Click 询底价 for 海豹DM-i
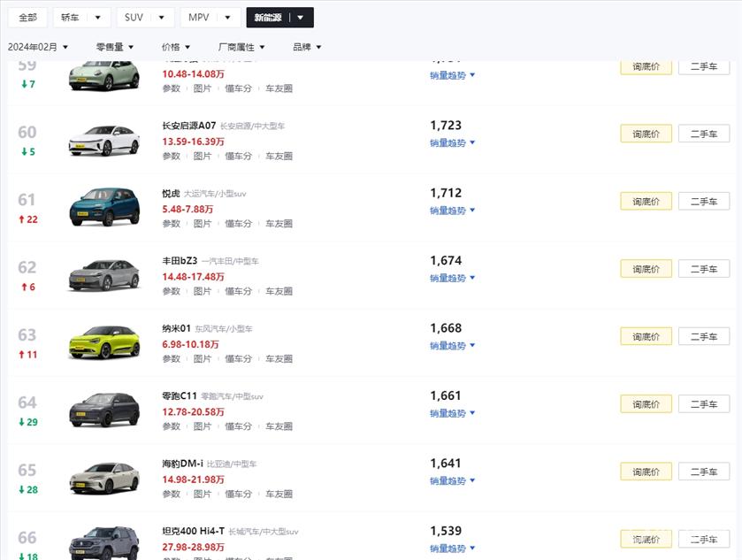Screen dimensions: 742x560 click(x=646, y=472)
